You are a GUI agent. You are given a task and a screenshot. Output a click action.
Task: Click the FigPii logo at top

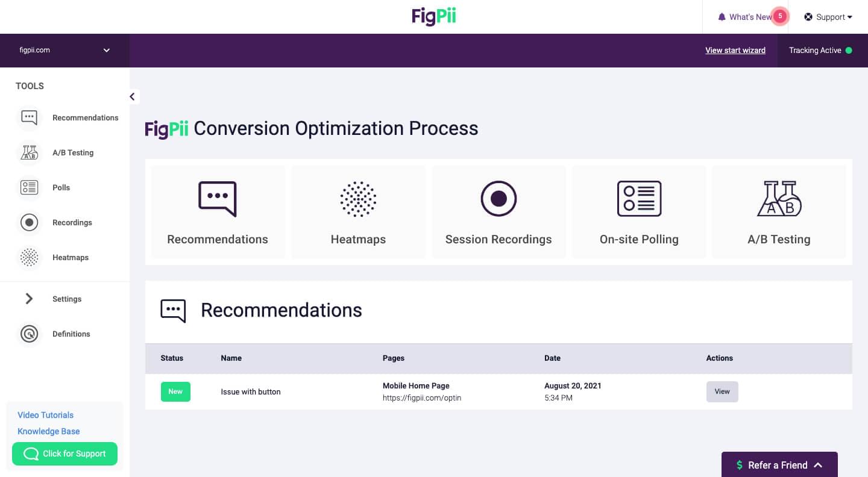[x=434, y=16]
